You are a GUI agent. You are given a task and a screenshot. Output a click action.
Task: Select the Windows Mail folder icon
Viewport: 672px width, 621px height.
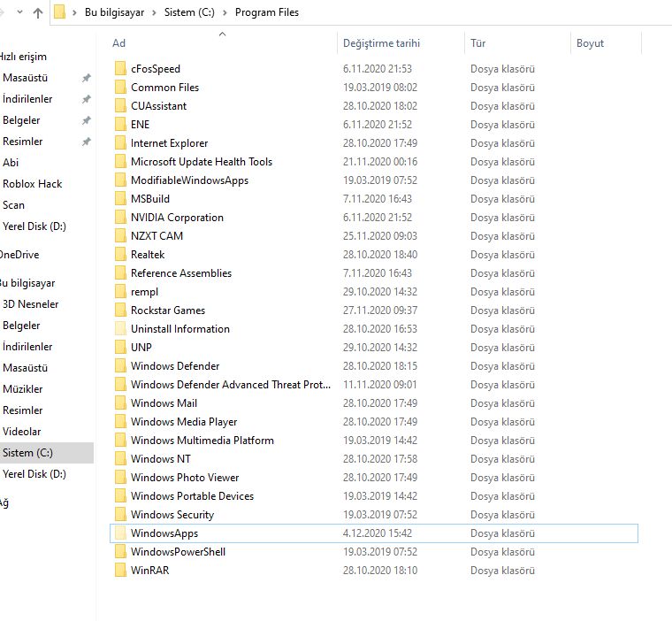[x=120, y=403]
